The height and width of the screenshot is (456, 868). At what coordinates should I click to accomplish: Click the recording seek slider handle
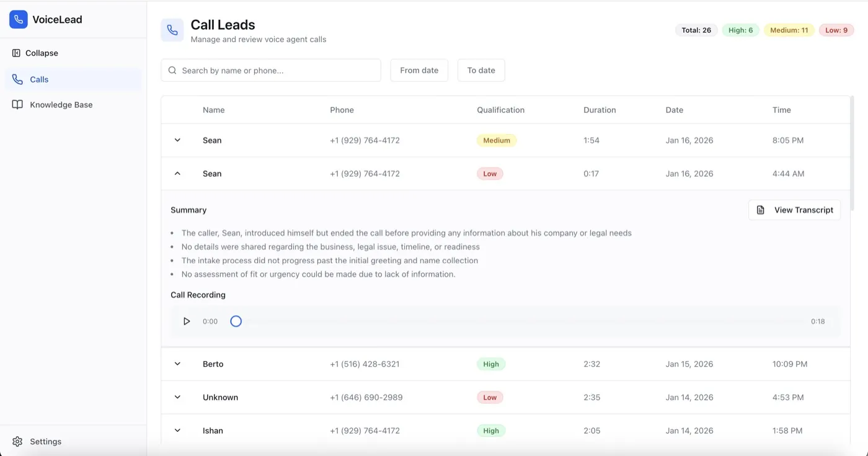236,321
